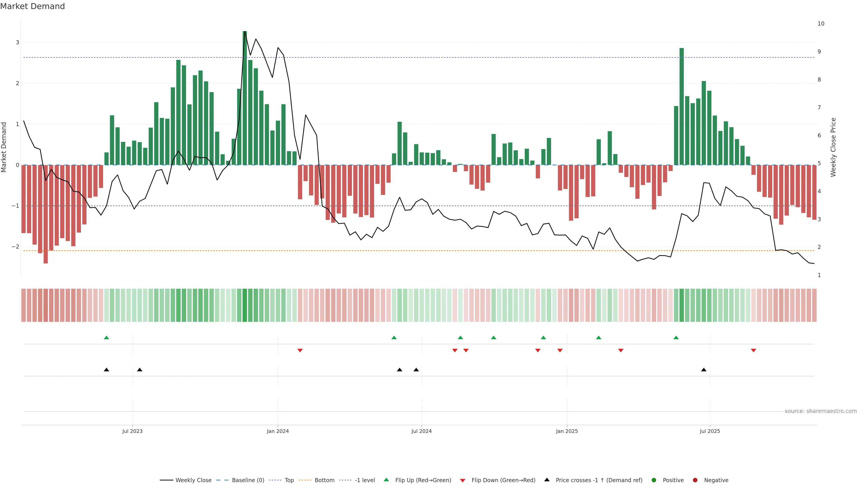The height and width of the screenshot is (488, 868).
Task: Click the Market Demand chart title
Action: pyautogui.click(x=32, y=6)
